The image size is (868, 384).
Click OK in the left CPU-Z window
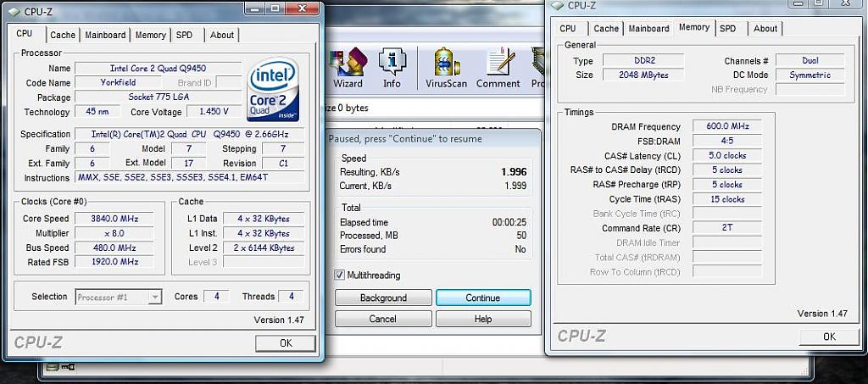pyautogui.click(x=286, y=343)
